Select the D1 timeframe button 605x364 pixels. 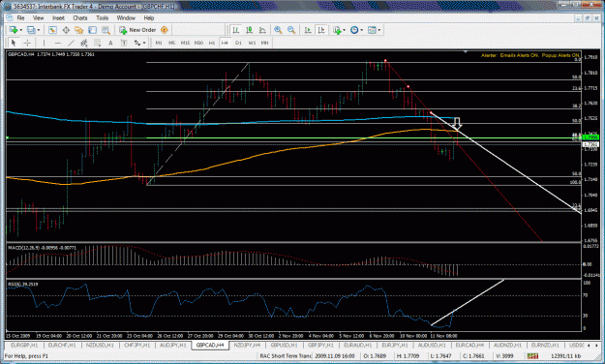click(238, 43)
